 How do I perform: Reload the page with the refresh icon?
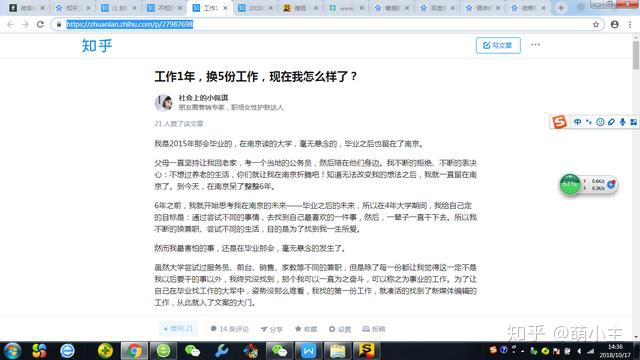pyautogui.click(x=40, y=24)
